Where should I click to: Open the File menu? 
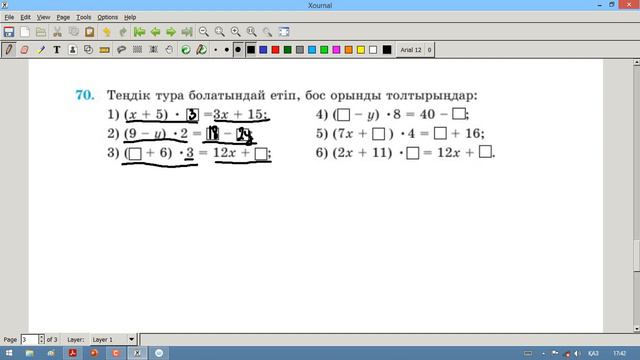pos(9,17)
